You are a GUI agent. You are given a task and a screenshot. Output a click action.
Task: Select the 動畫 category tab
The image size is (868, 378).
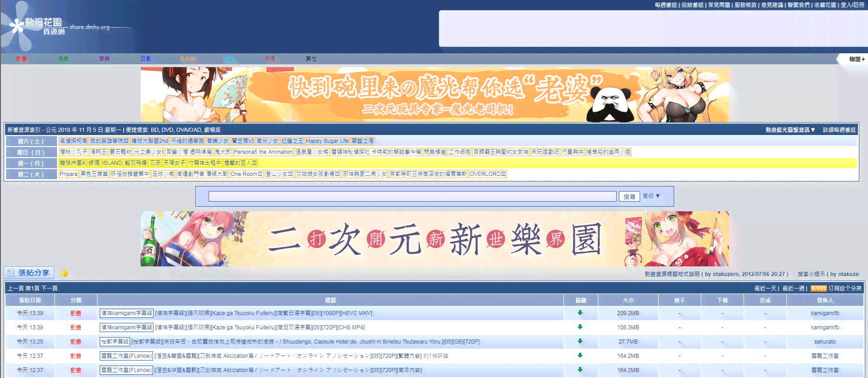22,59
